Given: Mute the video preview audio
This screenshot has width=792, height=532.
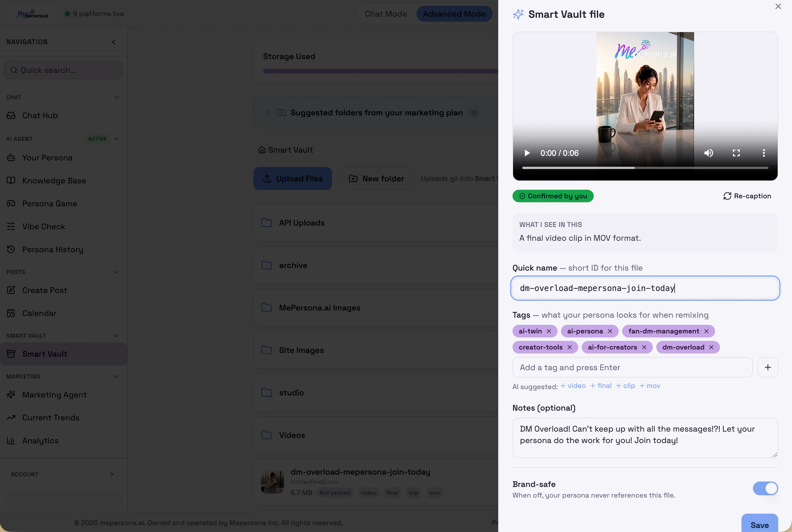Looking at the screenshot, I should (x=708, y=153).
